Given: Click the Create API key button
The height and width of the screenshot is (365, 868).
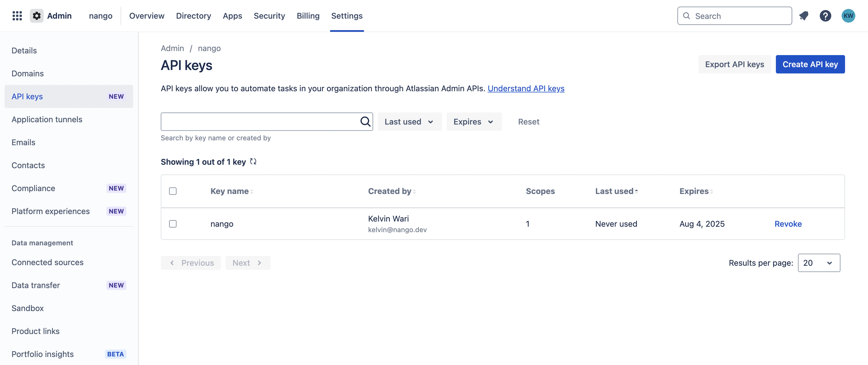Looking at the screenshot, I should coord(810,64).
